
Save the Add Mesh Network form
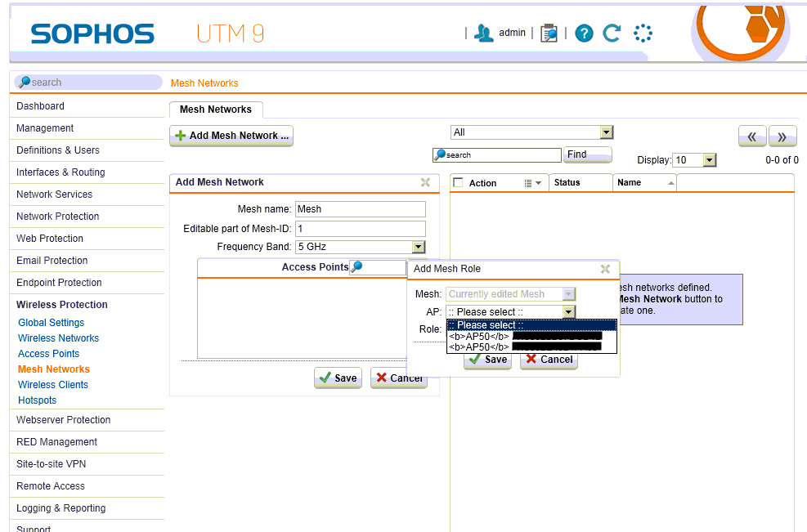coord(338,378)
